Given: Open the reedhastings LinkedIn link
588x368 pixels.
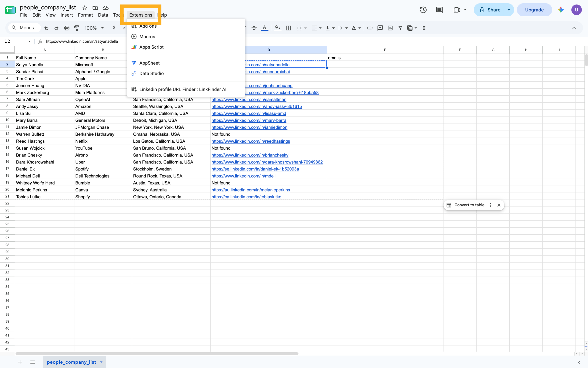Looking at the screenshot, I should click(x=251, y=141).
